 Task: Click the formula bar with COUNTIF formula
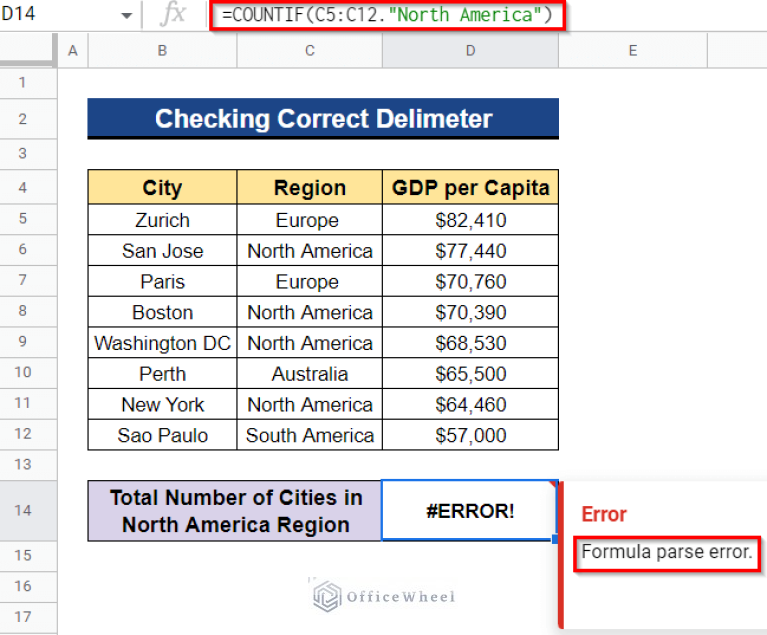387,15
